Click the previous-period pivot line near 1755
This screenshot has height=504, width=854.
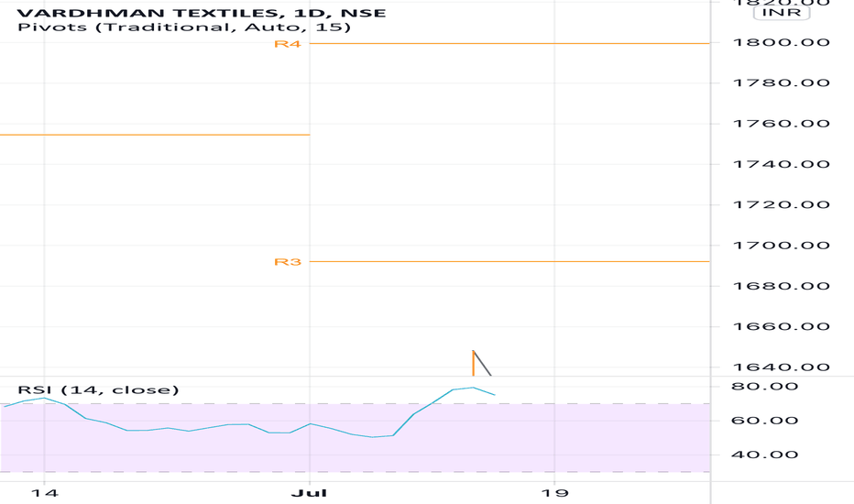tap(155, 135)
